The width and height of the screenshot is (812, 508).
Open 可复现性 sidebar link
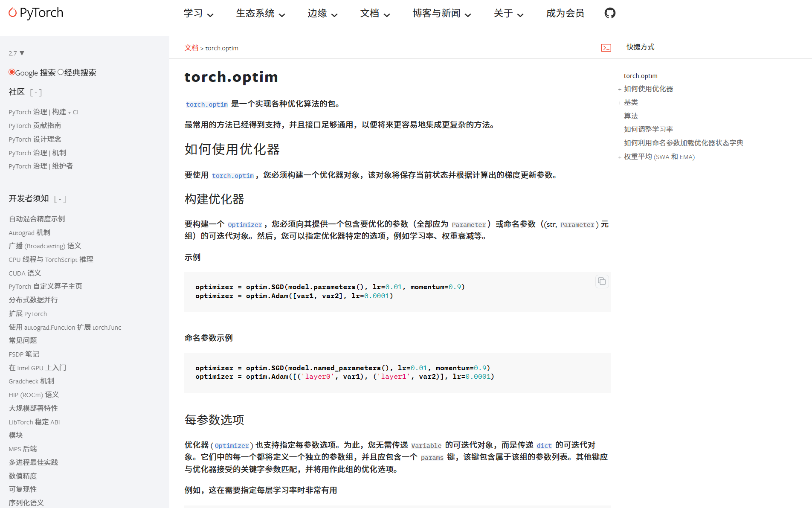pyautogui.click(x=23, y=489)
